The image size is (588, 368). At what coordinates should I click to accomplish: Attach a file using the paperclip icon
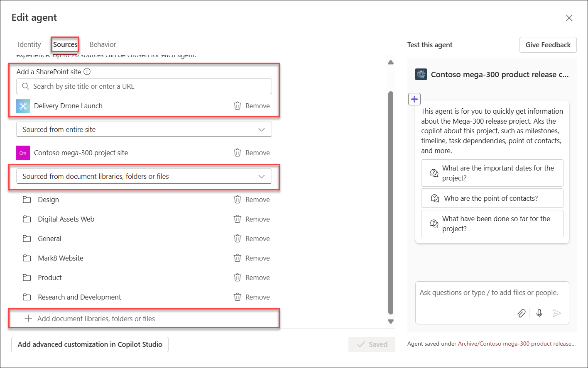[522, 313]
